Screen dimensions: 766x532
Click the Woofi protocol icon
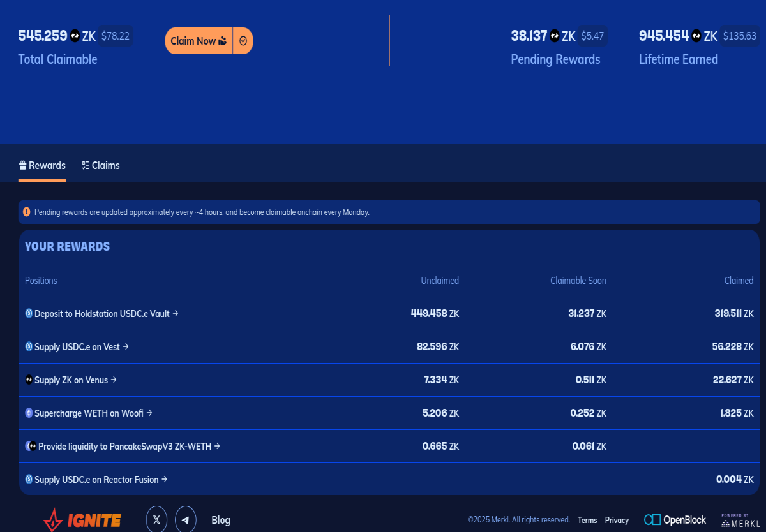point(28,413)
